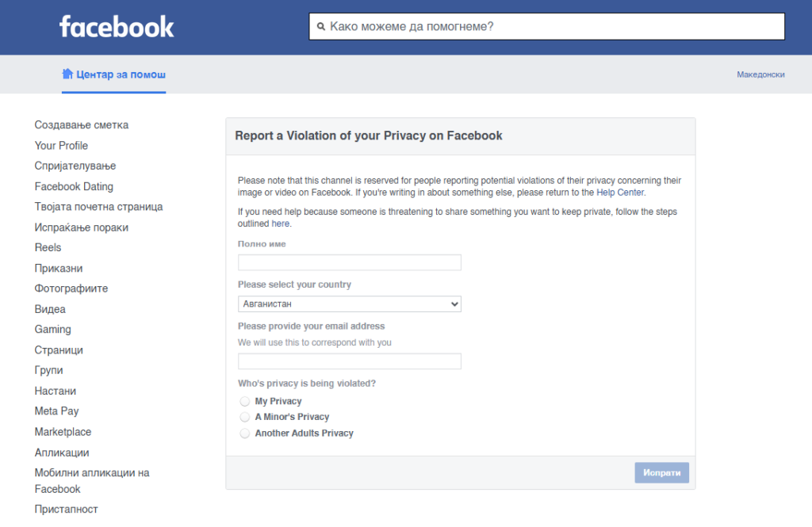This screenshot has height=527, width=812.
Task: Select the My Privacy radio button
Action: (x=245, y=401)
